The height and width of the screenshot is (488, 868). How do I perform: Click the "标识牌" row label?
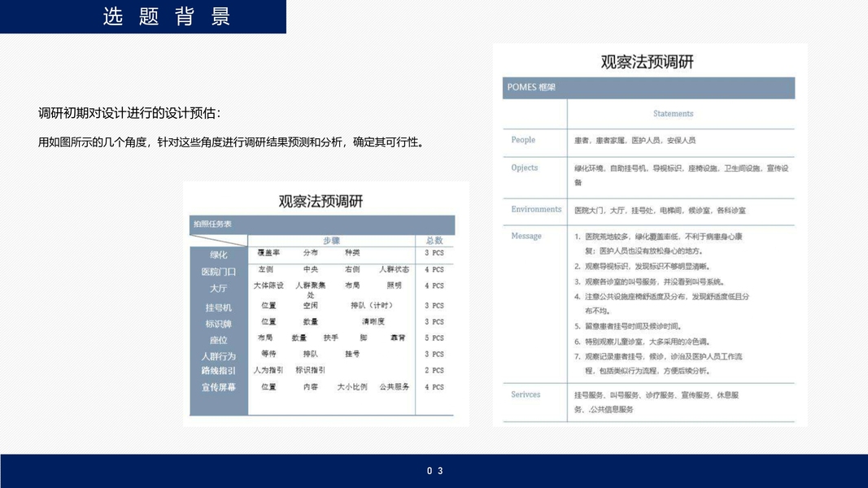tap(219, 324)
